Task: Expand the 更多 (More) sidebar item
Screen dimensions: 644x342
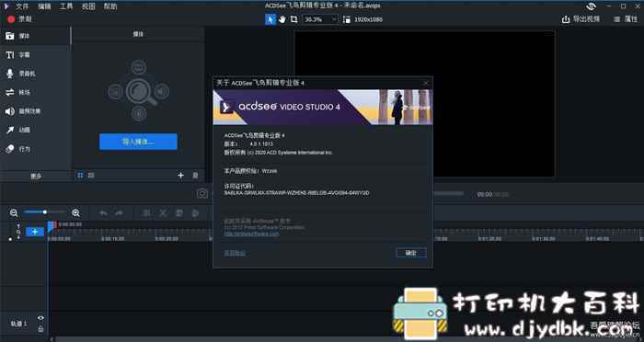Action: click(x=36, y=177)
